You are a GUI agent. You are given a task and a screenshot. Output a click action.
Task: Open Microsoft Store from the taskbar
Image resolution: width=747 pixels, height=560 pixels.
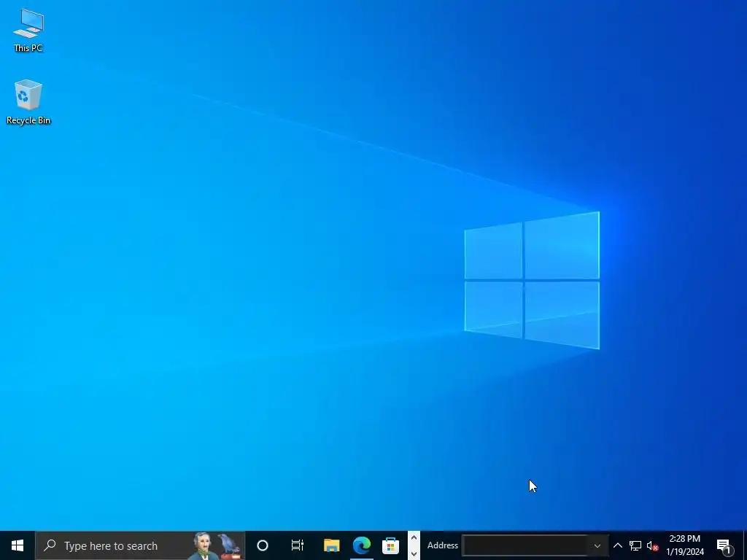(x=391, y=545)
